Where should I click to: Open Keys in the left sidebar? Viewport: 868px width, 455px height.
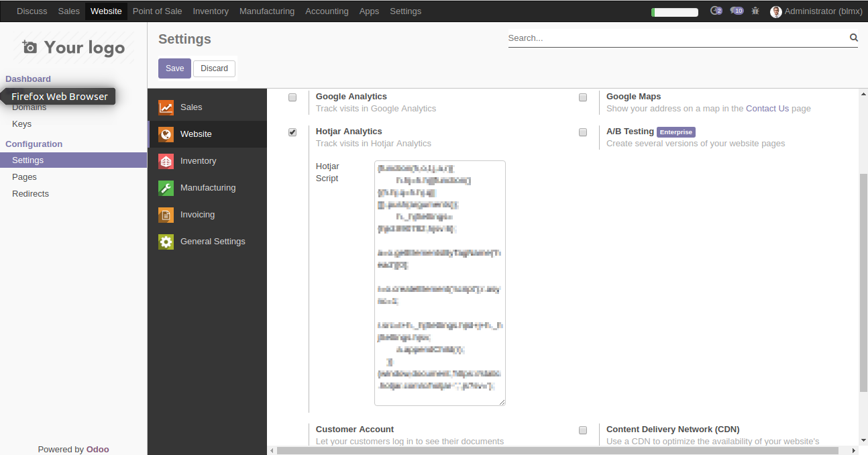point(21,124)
